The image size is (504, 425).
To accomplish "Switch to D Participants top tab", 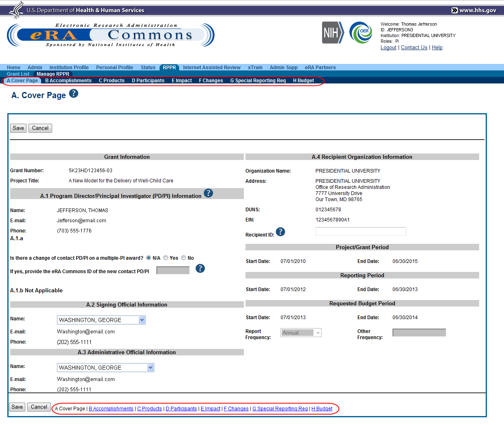I will click(148, 81).
